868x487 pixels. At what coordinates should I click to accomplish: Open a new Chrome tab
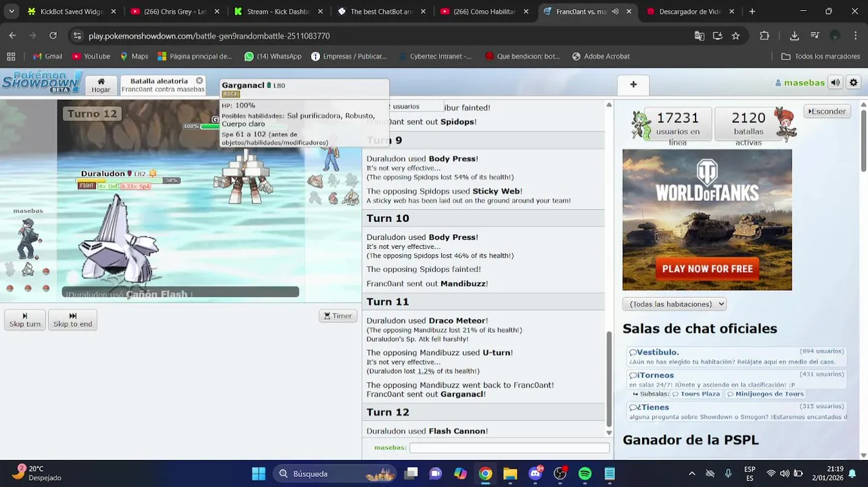(752, 11)
